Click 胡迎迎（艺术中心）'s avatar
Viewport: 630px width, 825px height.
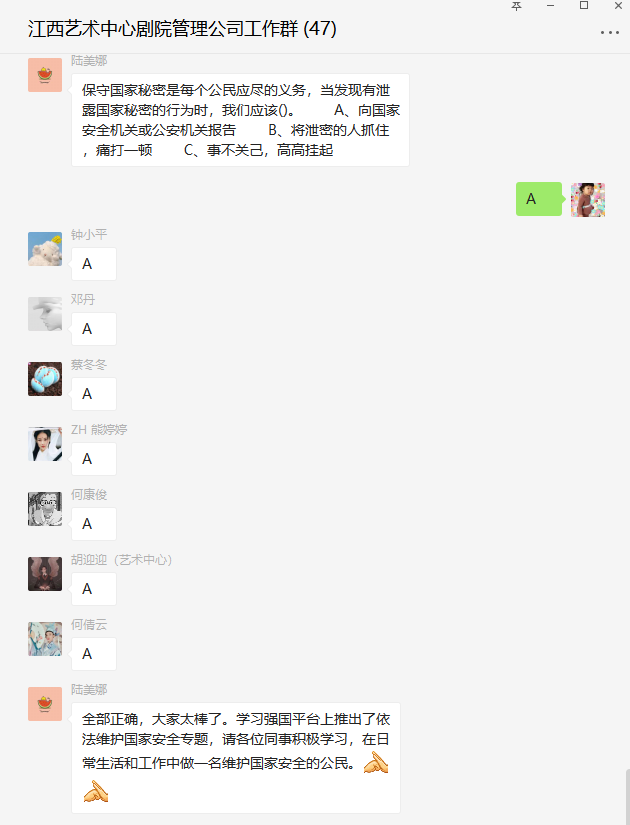[45, 574]
